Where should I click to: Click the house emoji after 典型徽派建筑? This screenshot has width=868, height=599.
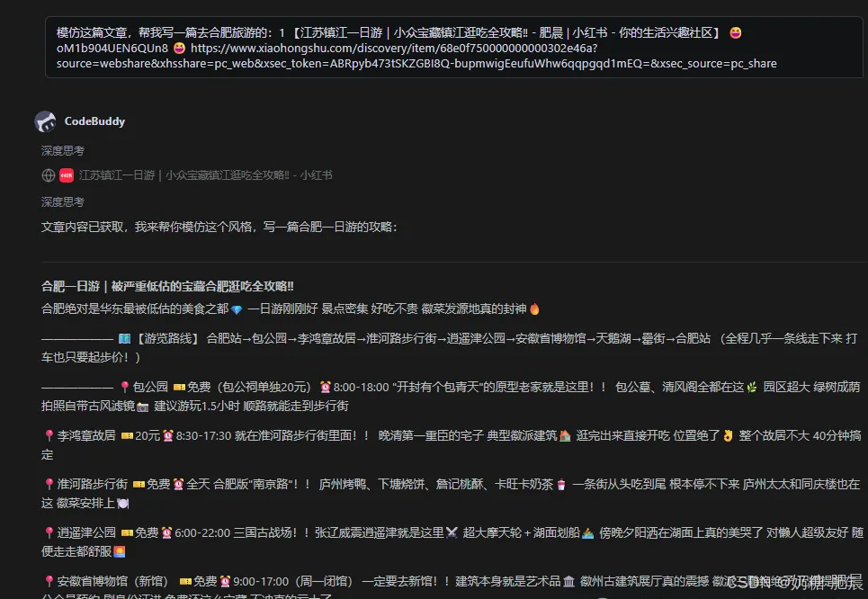tap(565, 435)
